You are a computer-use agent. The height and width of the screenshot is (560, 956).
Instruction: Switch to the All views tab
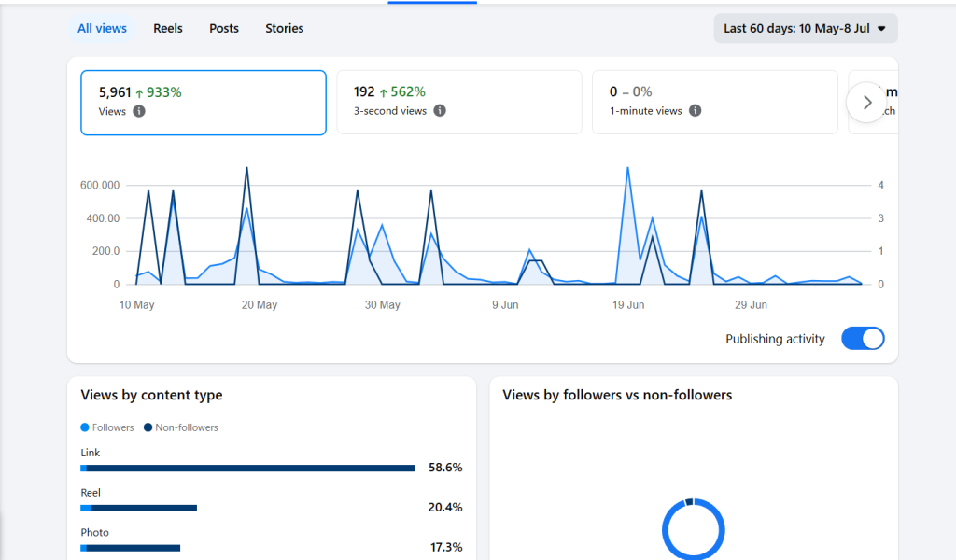(x=102, y=29)
